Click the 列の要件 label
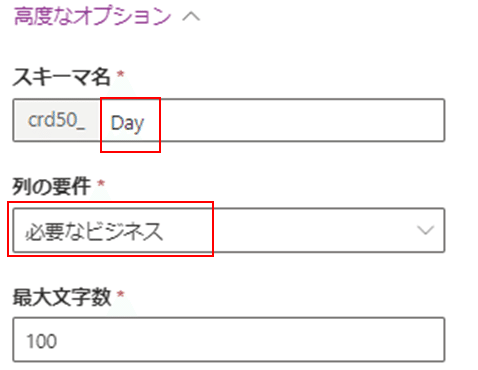Screen dimensions: 478x370 click(52, 186)
